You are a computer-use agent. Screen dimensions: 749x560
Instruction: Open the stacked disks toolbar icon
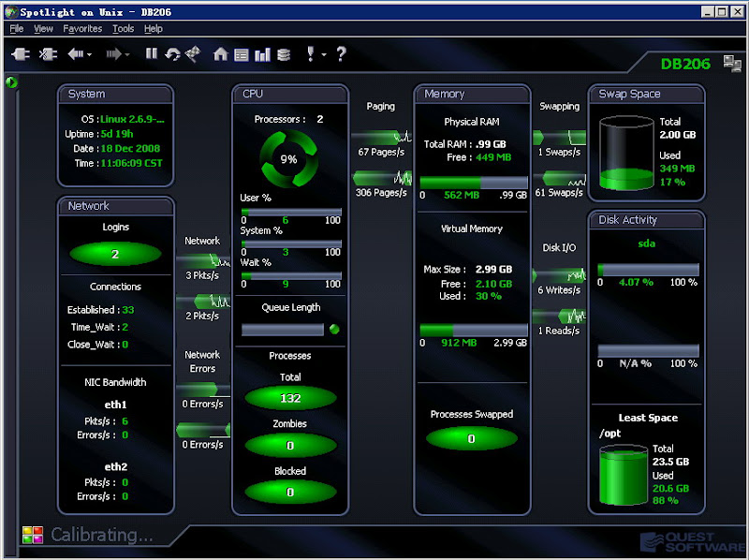pyautogui.click(x=284, y=54)
